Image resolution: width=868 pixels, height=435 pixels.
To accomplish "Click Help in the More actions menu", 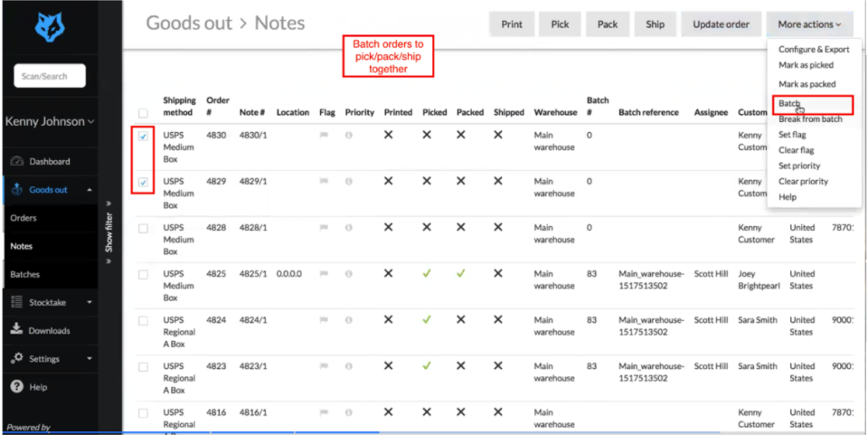I will (x=788, y=196).
